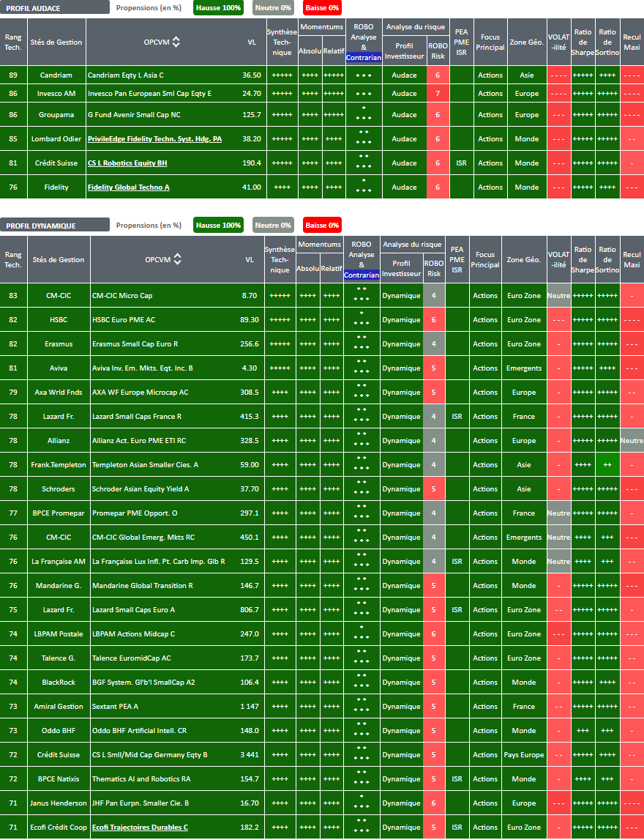The width and height of the screenshot is (644, 840).
Task: Click Lombard Odier management company cell
Action: [56, 138]
